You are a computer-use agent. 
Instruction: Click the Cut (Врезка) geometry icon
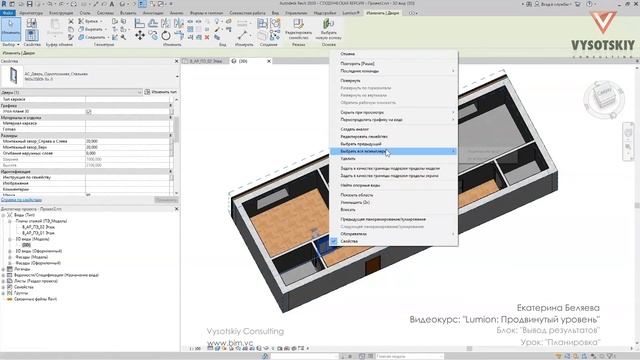81,21
